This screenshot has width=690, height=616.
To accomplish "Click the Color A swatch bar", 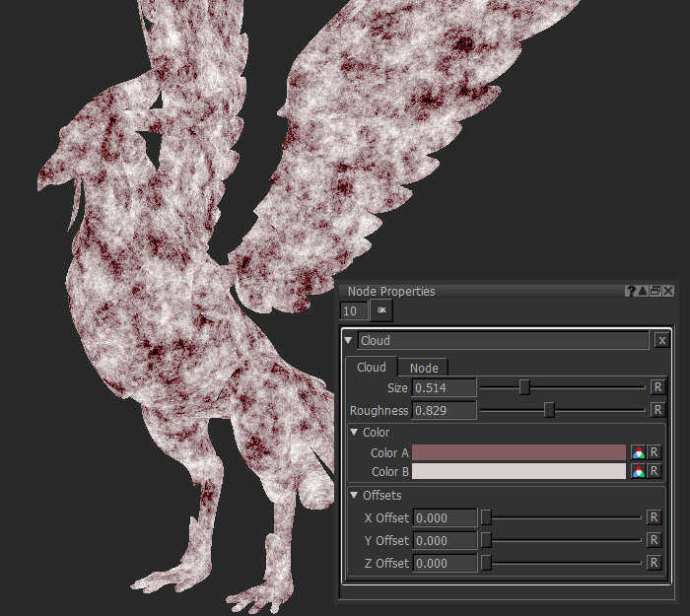I will [x=518, y=452].
